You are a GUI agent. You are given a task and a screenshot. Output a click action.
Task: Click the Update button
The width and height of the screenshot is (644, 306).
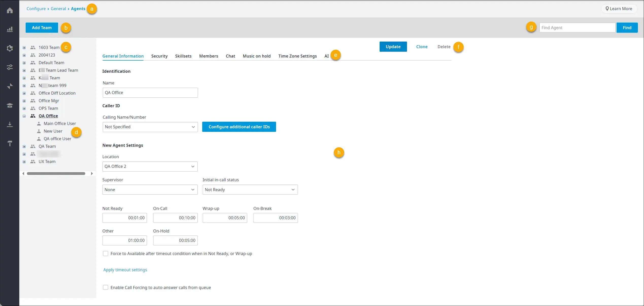coord(393,47)
